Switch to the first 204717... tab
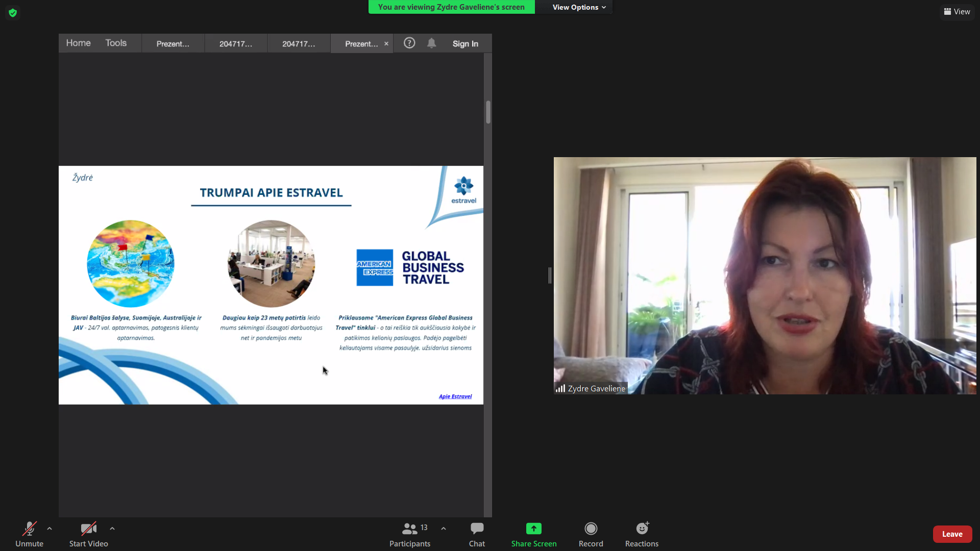980x551 pixels. pos(236,44)
